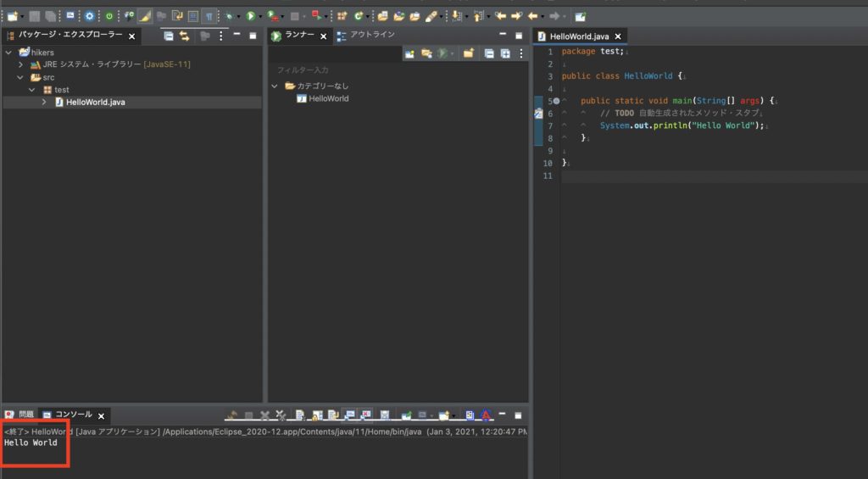The width and height of the screenshot is (868, 479).
Task: Open the New wizard dropdown arrow
Action: tap(22, 17)
